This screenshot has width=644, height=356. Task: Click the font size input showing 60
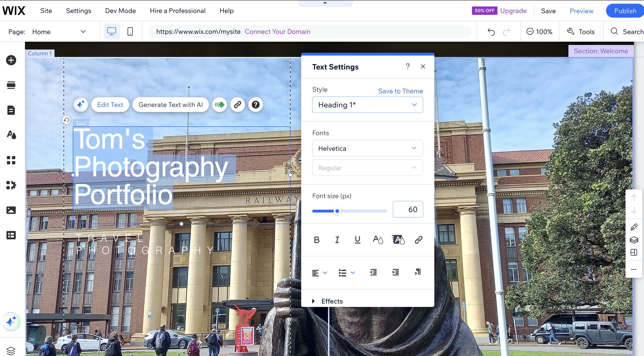[x=408, y=209]
